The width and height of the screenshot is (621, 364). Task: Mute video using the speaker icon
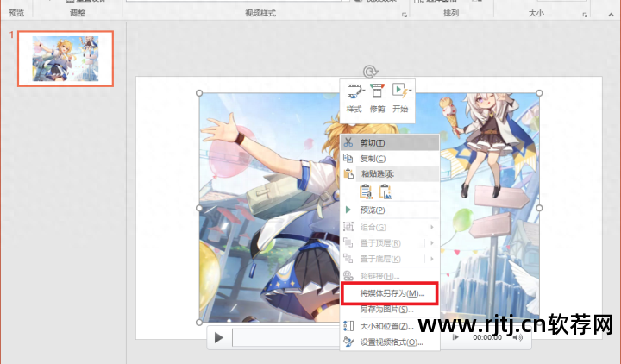click(517, 337)
